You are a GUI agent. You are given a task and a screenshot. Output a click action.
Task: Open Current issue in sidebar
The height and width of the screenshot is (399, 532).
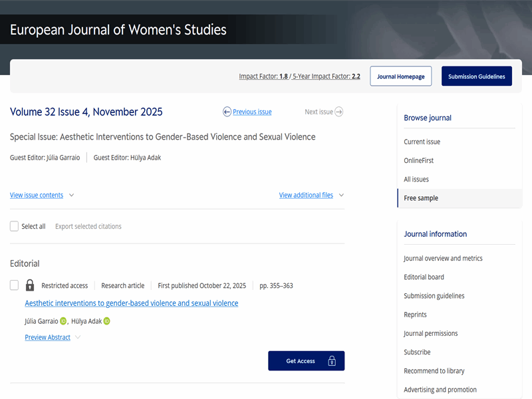coord(422,142)
